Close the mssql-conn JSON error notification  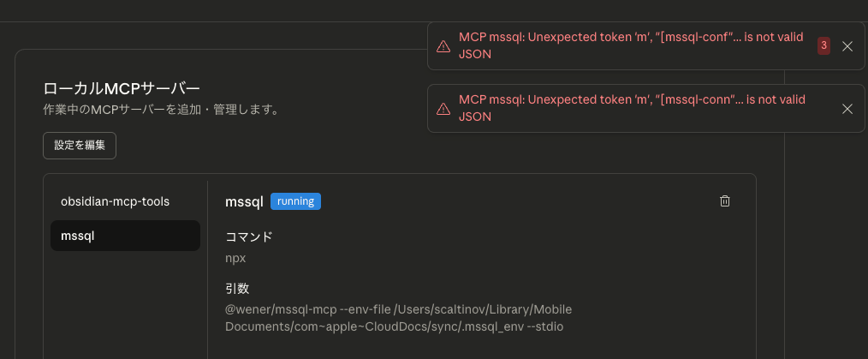click(847, 109)
